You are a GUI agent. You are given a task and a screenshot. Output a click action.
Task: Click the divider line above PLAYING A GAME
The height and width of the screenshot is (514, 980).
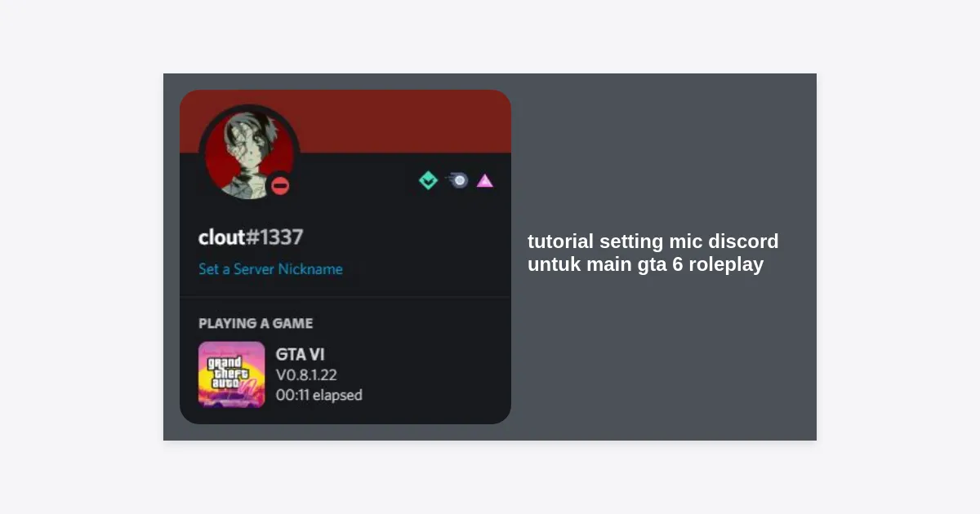(x=345, y=297)
